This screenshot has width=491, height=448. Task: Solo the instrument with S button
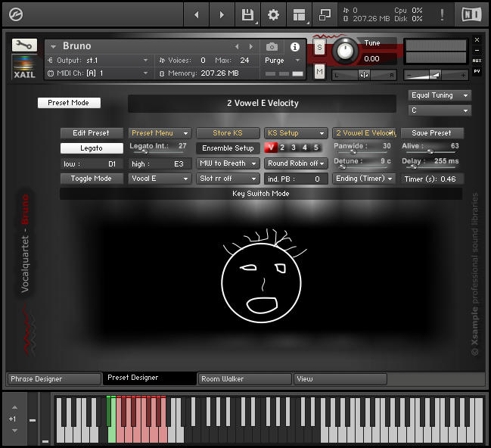[319, 48]
